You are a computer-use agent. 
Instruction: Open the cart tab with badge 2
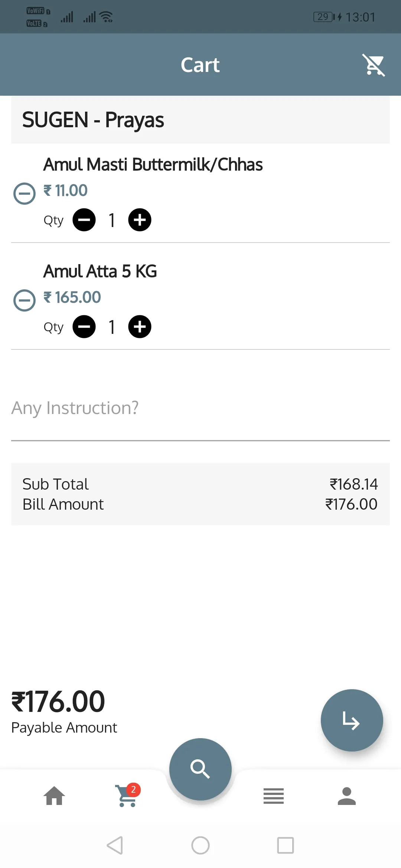(127, 795)
